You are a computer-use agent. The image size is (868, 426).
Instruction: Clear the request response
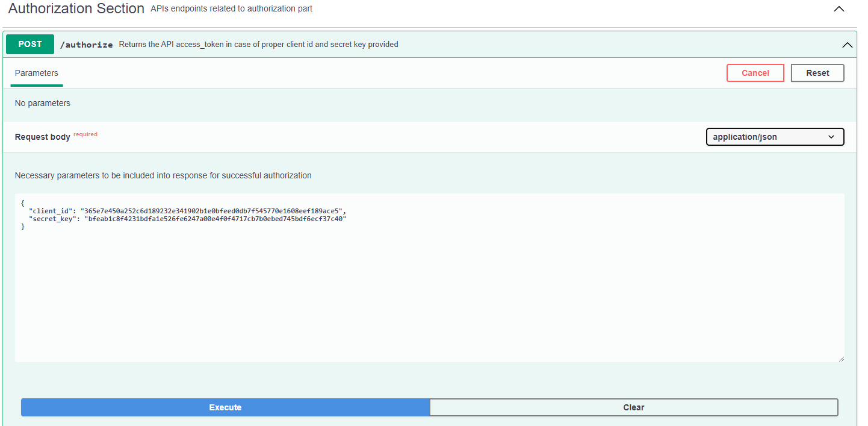tap(634, 407)
